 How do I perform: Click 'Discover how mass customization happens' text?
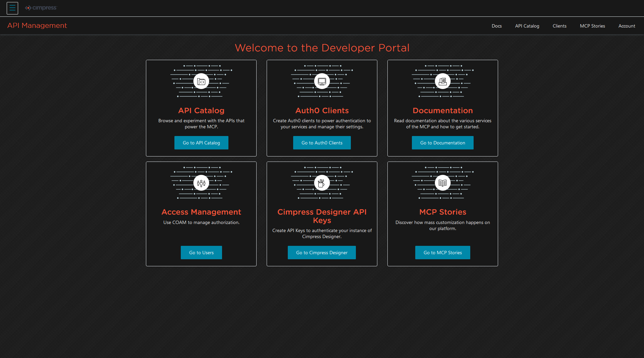(x=443, y=225)
